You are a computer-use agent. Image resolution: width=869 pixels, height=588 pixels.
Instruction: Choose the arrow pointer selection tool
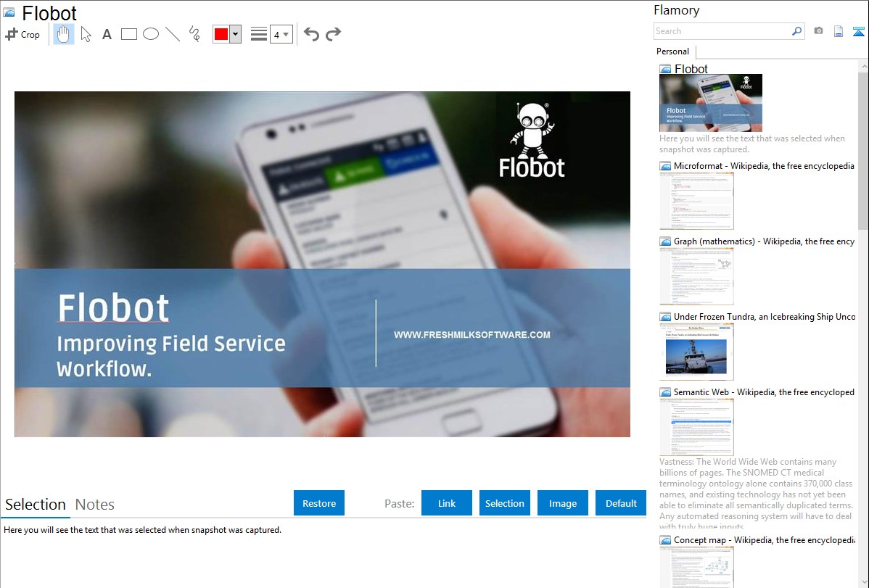point(86,34)
